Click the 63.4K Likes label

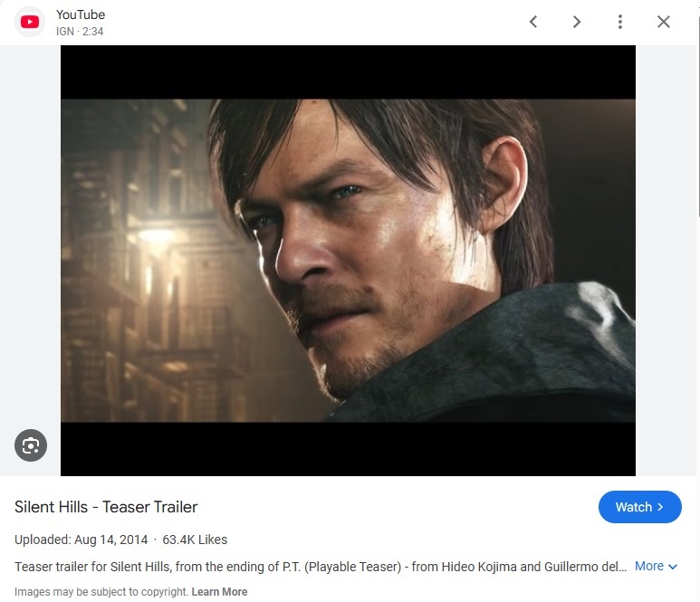195,539
